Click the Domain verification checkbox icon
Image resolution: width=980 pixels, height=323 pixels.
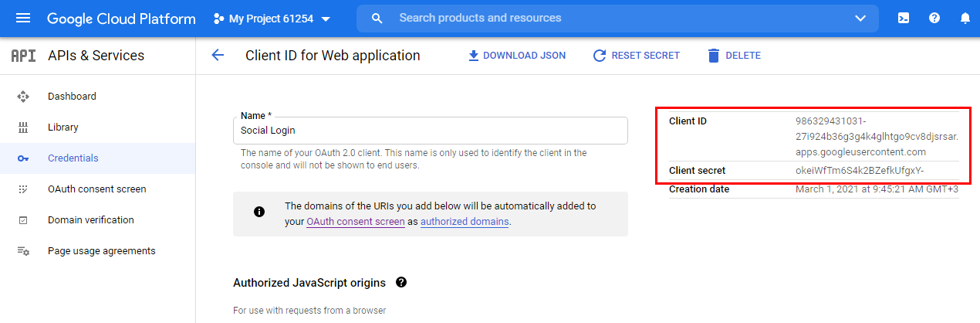pyautogui.click(x=23, y=220)
